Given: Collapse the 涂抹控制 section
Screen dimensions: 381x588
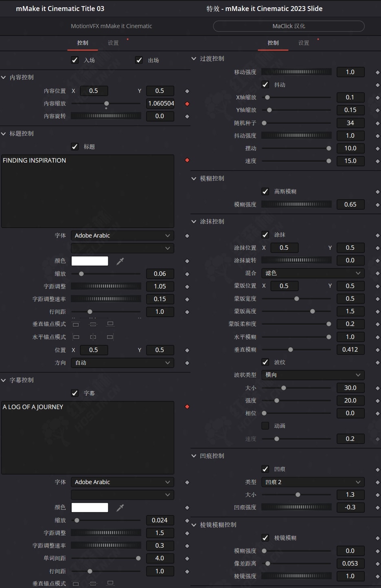Looking at the screenshot, I should click(x=194, y=222).
